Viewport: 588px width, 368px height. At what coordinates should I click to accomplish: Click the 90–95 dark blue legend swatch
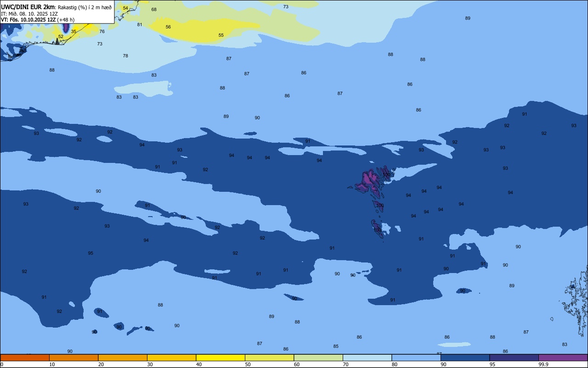(x=465, y=357)
